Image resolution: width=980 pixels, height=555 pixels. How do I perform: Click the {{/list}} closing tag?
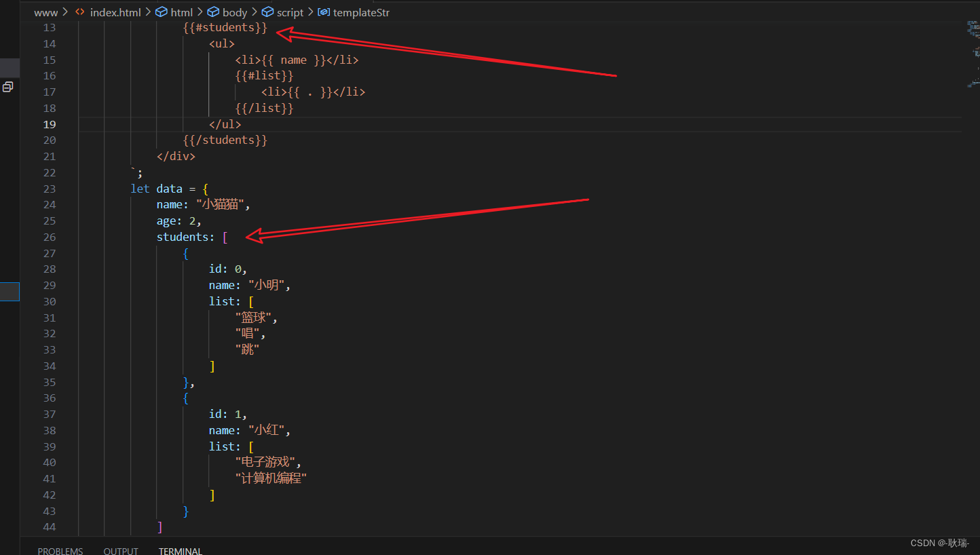264,108
